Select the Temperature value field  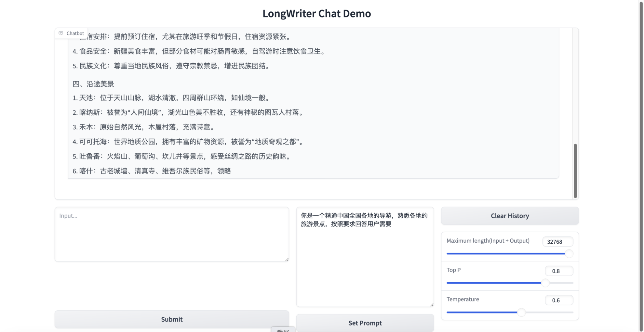click(x=559, y=300)
